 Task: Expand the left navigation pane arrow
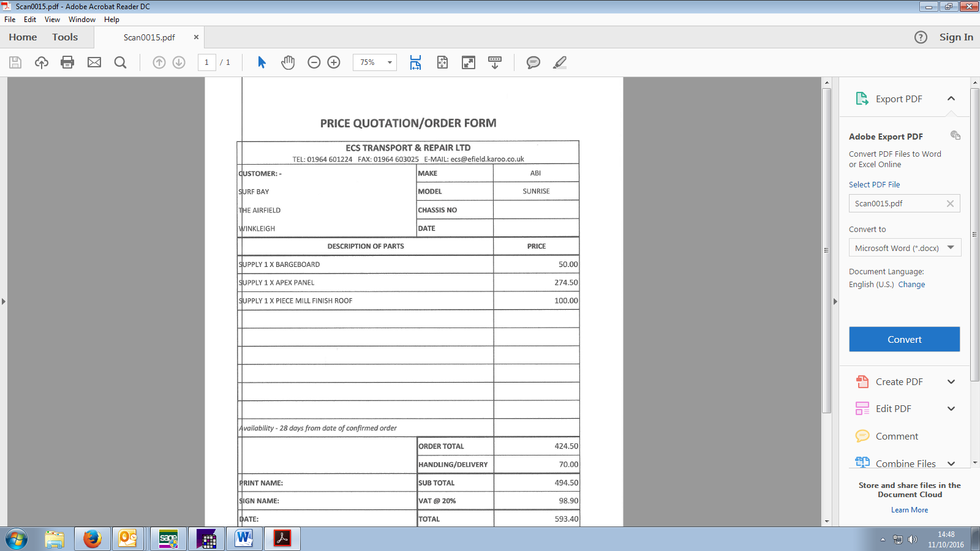[4, 301]
